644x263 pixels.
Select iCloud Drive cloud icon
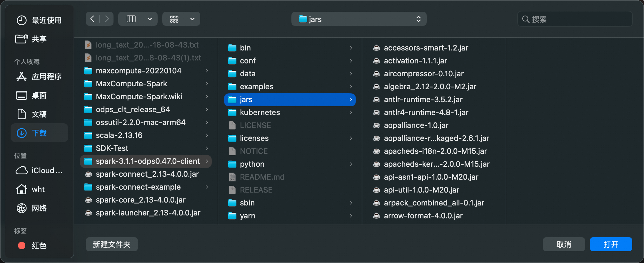click(x=21, y=171)
